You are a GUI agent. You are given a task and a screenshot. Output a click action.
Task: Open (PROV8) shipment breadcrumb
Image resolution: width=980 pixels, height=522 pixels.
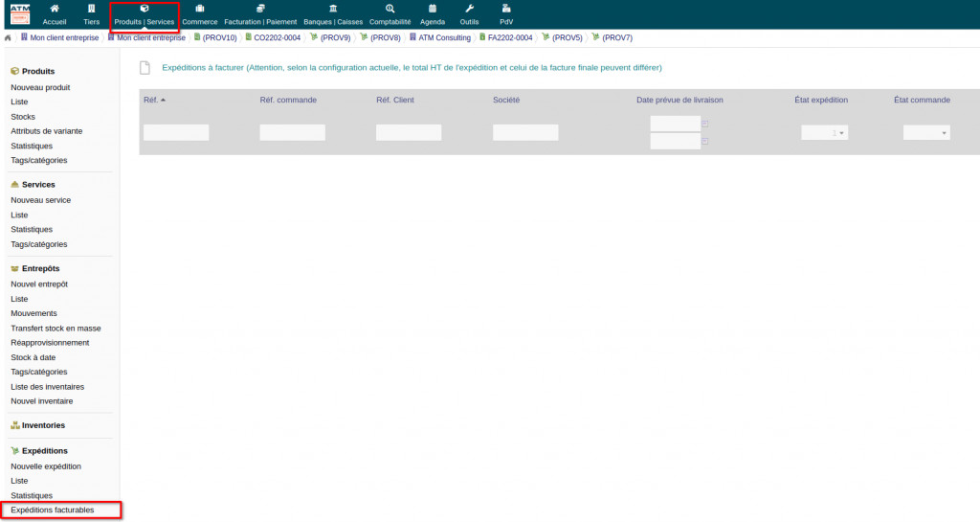point(381,38)
